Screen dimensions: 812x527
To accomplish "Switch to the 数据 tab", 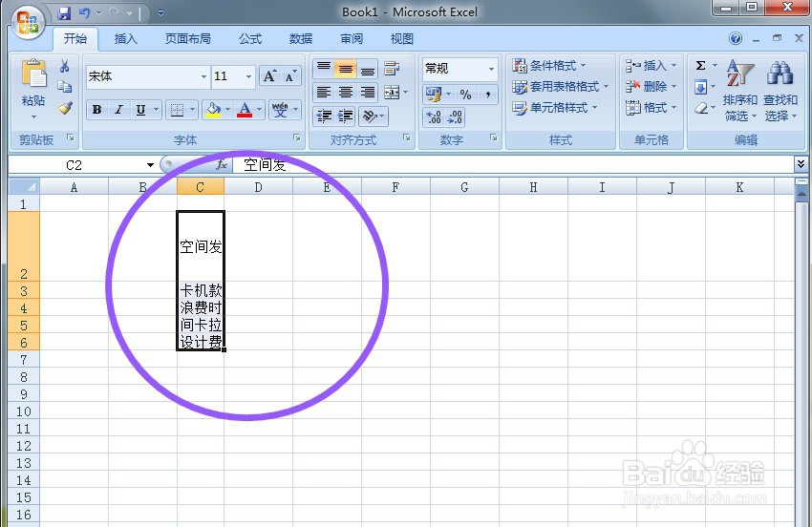I will [300, 39].
